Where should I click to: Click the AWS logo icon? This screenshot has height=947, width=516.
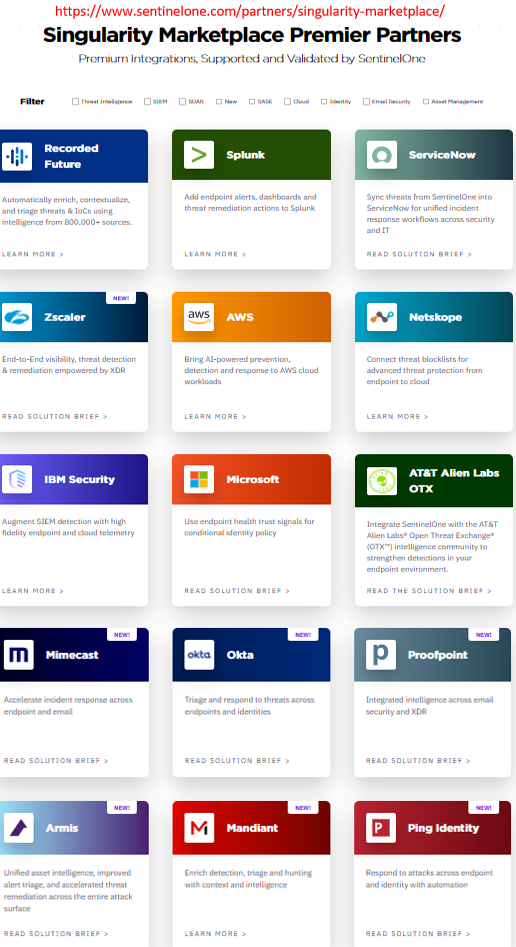(199, 317)
